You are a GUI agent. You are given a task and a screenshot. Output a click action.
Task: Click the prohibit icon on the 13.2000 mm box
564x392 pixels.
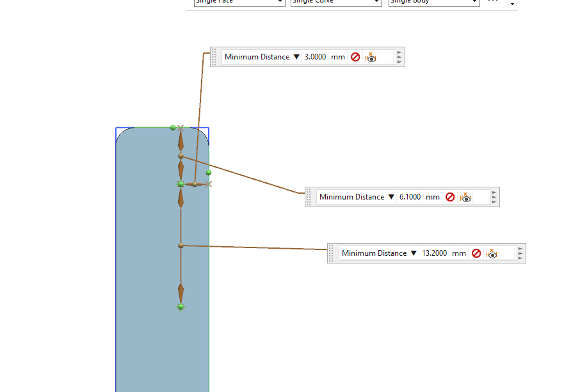[x=476, y=253]
